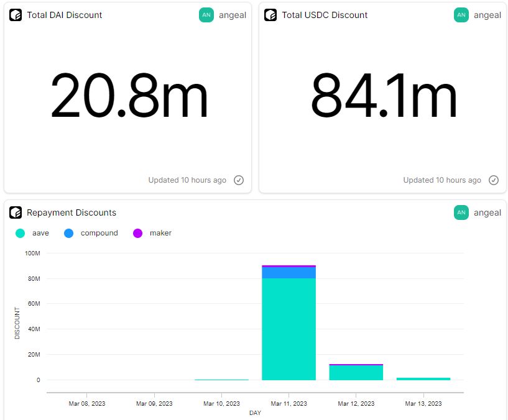
Task: Click the Total DAI Discount panel logo icon
Action: click(x=16, y=15)
